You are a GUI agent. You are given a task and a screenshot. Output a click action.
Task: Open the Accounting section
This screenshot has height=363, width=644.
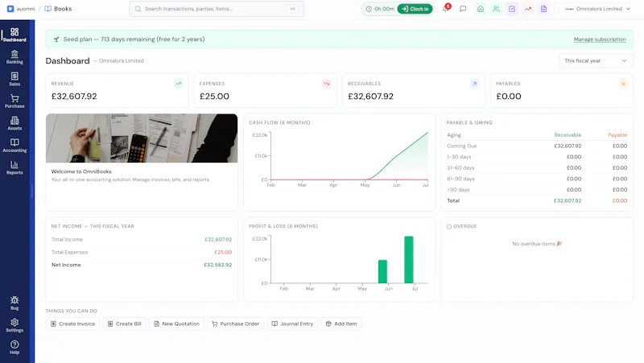[14, 146]
